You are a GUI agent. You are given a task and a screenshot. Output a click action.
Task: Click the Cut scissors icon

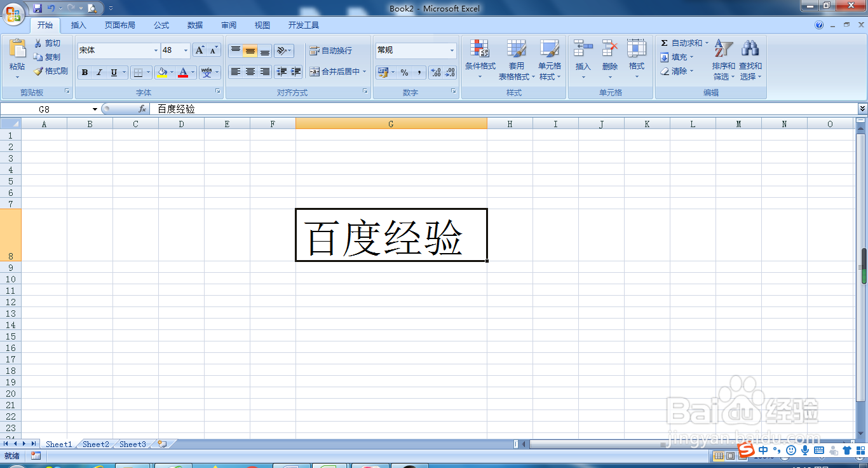(x=38, y=43)
